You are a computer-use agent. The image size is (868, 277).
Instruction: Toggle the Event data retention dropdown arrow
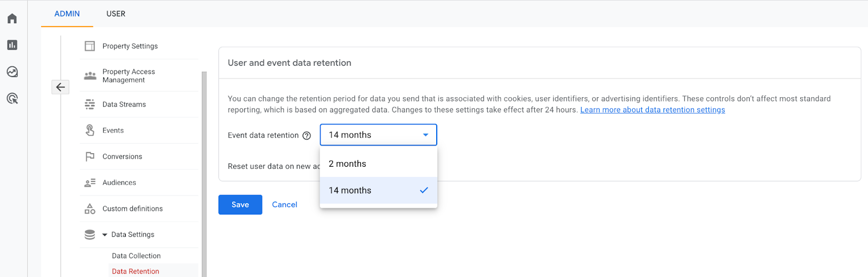click(x=426, y=135)
